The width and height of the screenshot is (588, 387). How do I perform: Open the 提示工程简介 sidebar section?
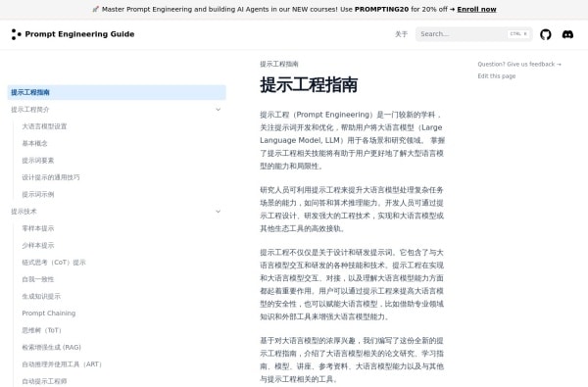[117, 110]
